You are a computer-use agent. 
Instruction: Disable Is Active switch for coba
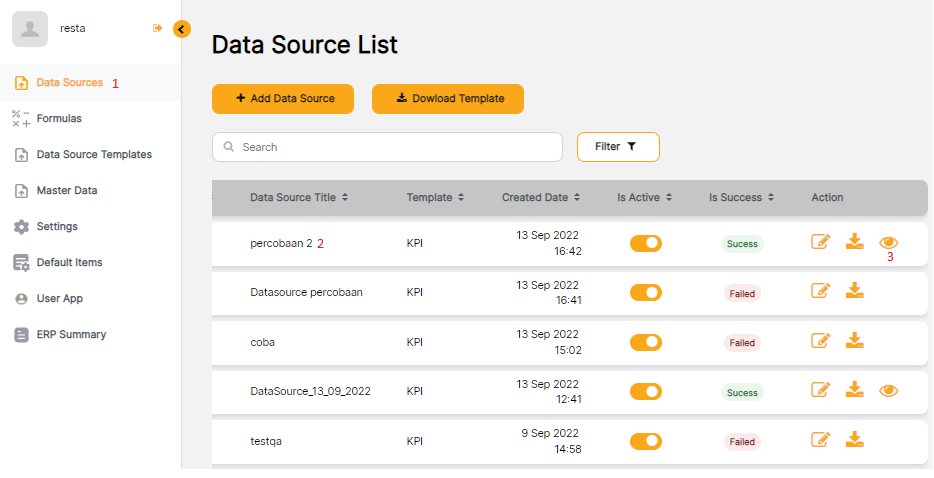pyautogui.click(x=646, y=342)
